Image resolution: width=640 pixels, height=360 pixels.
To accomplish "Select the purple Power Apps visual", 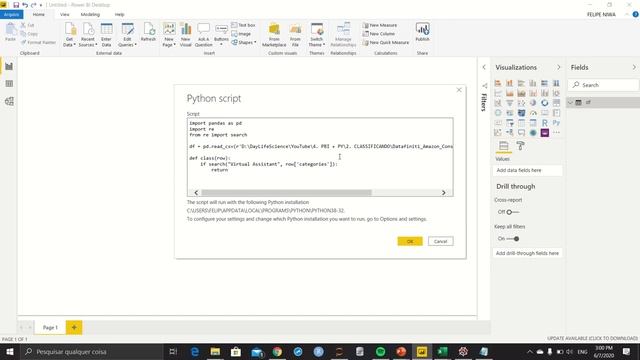I will click(x=545, y=133).
